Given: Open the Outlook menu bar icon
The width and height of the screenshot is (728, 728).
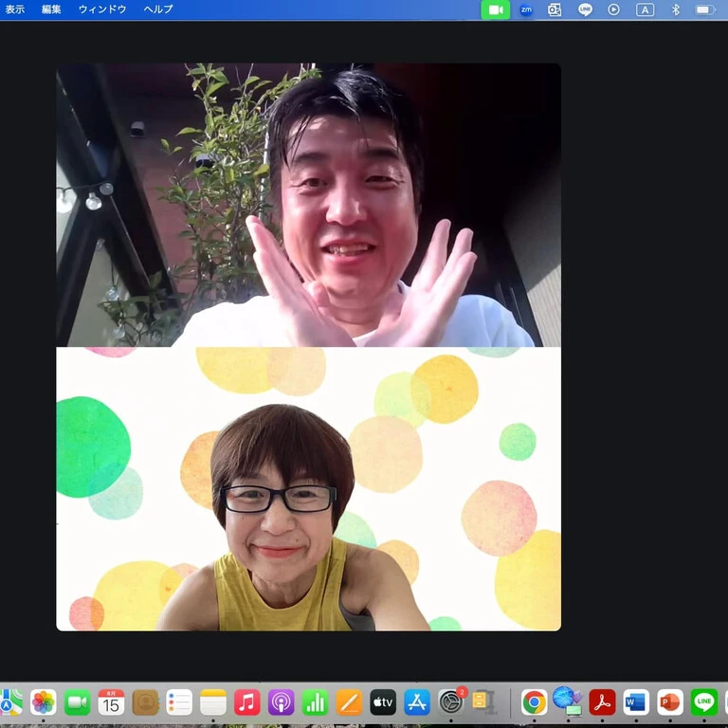Looking at the screenshot, I should click(555, 9).
